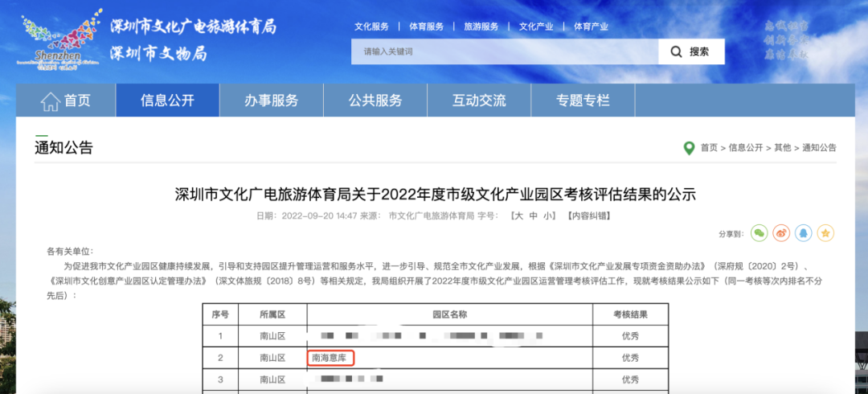Share to Qzone star icon

click(x=825, y=233)
